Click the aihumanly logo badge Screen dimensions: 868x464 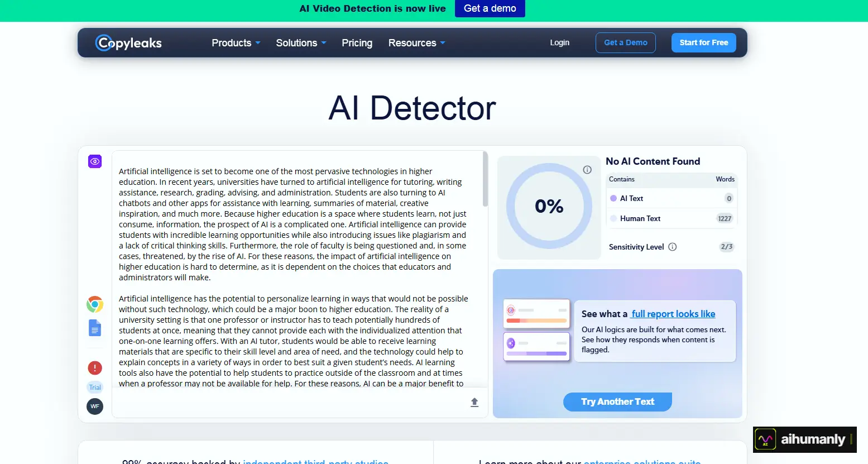[804, 439]
